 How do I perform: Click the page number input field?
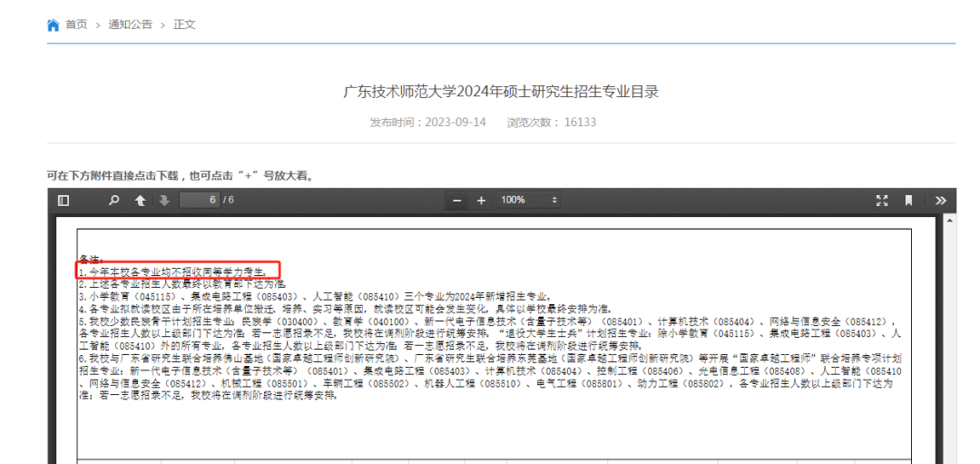click(199, 200)
